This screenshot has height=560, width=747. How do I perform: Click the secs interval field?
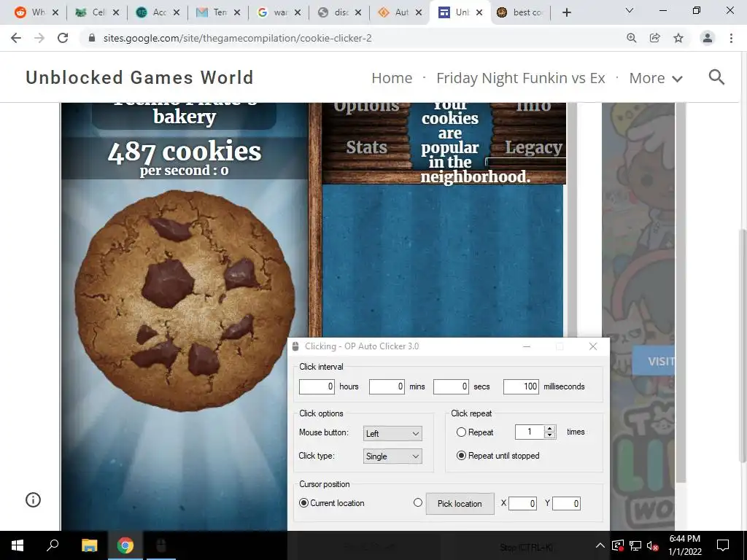pos(451,386)
